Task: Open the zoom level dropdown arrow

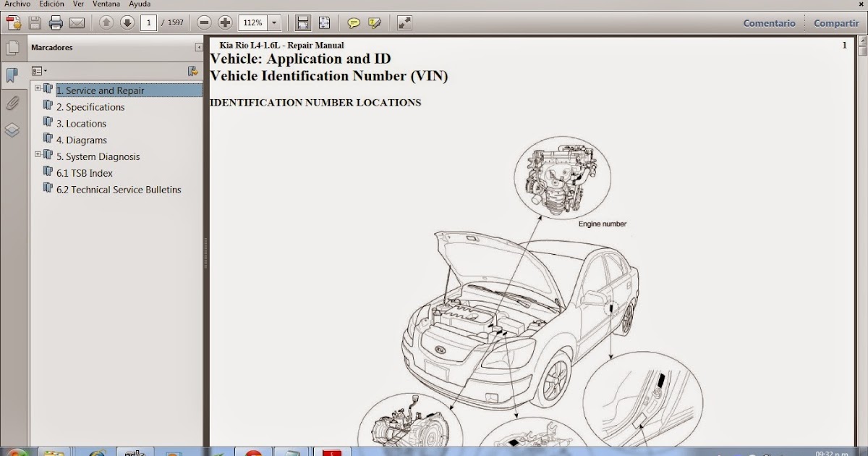Action: click(274, 22)
